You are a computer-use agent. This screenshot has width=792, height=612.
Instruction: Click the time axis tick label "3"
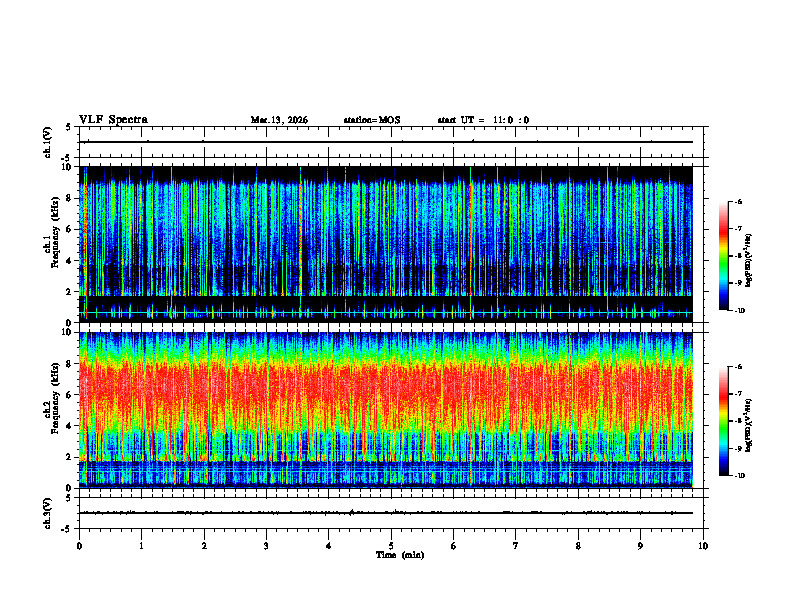(266, 546)
